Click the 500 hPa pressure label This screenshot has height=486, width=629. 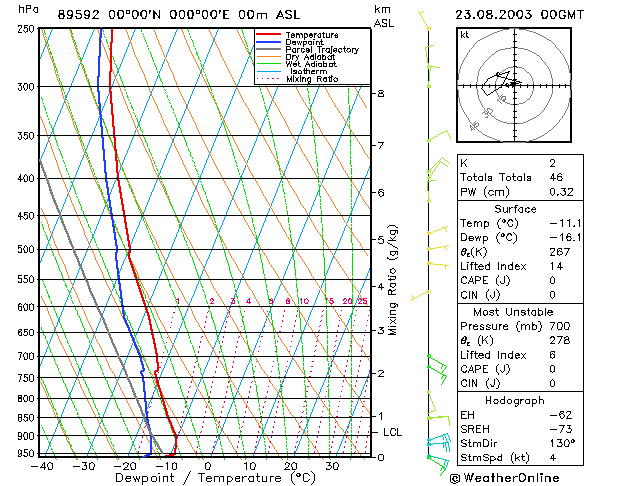point(26,249)
